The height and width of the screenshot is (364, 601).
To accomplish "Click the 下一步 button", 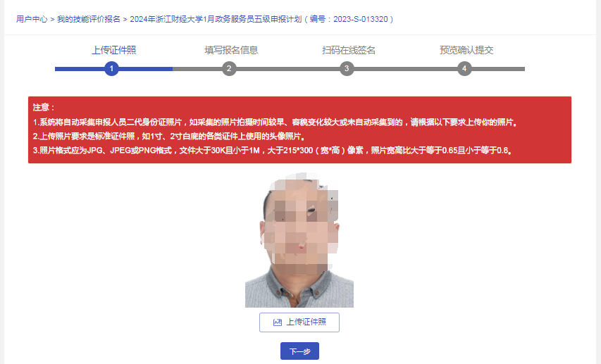I will (x=299, y=351).
